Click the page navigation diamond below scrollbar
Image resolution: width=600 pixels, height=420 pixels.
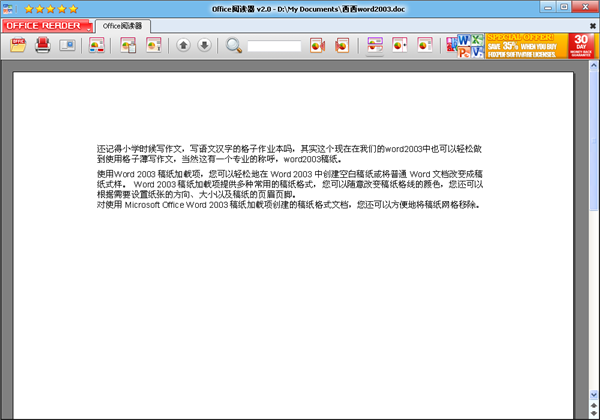pos(593,409)
